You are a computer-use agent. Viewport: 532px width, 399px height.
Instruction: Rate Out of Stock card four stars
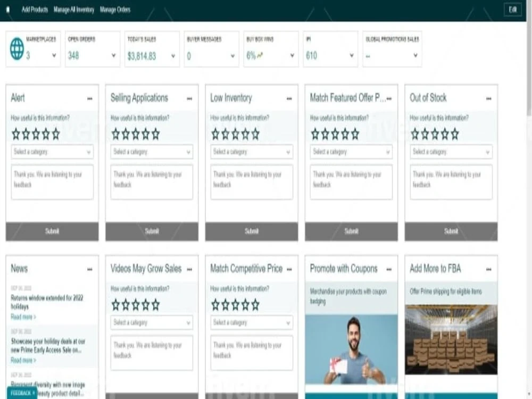click(445, 134)
